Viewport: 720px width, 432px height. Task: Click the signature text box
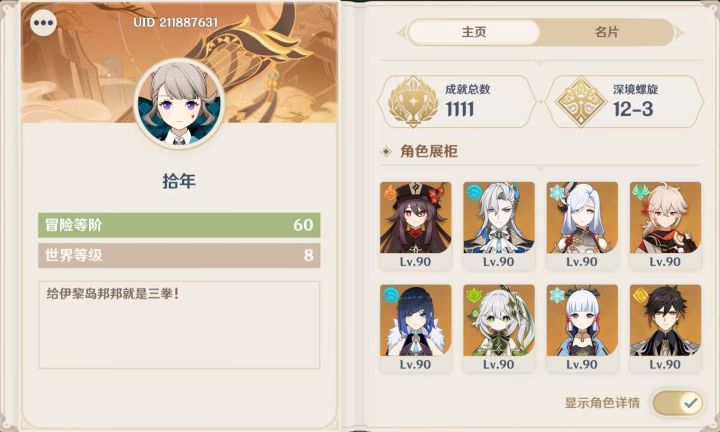point(179,325)
